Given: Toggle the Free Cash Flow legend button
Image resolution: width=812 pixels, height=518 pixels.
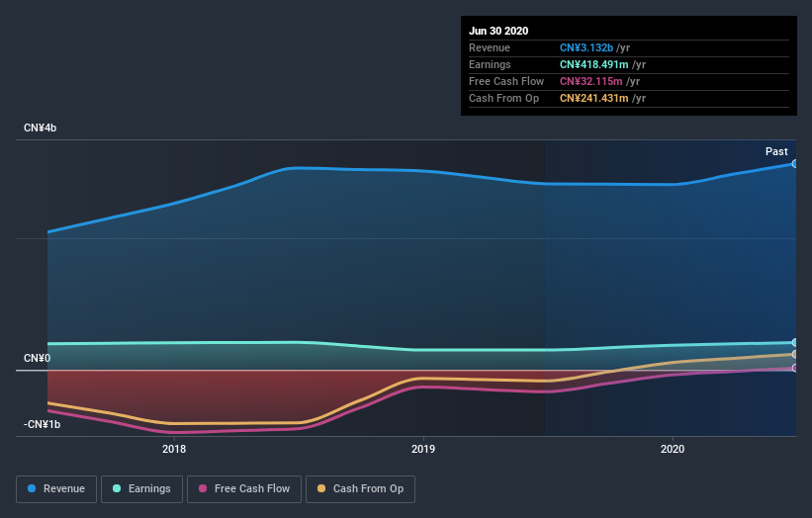Looking at the screenshot, I should (244, 489).
